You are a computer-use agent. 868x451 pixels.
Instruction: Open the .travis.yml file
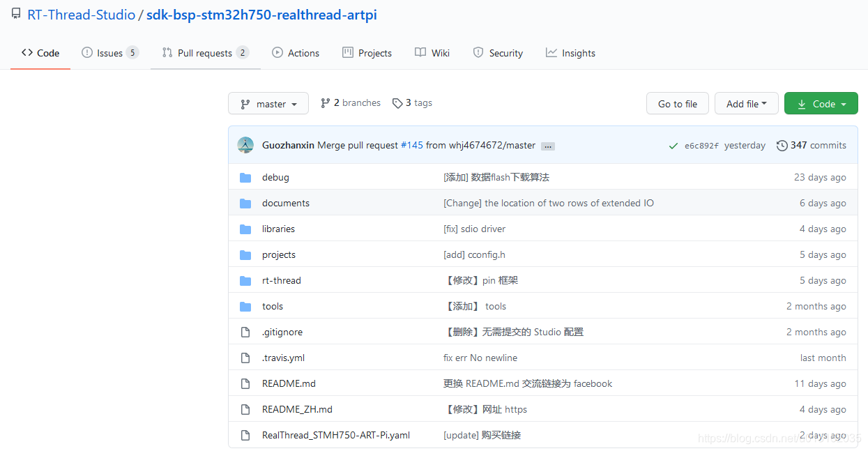pyautogui.click(x=283, y=358)
